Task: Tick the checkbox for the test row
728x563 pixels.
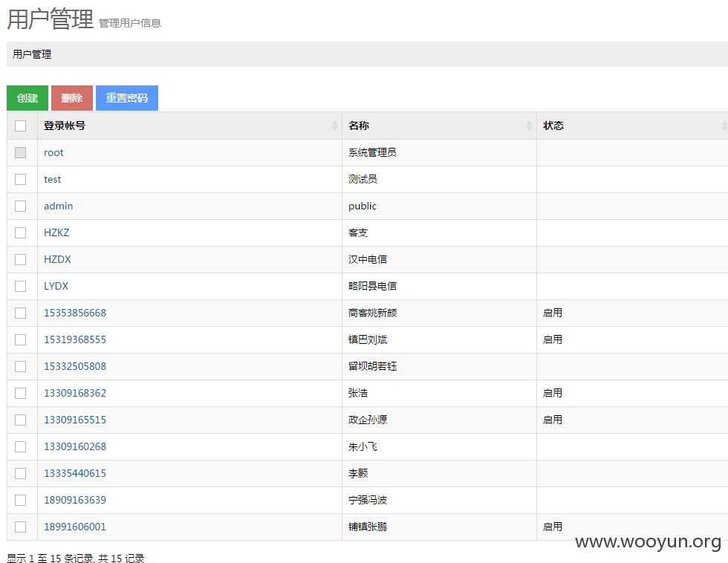Action: [21, 179]
